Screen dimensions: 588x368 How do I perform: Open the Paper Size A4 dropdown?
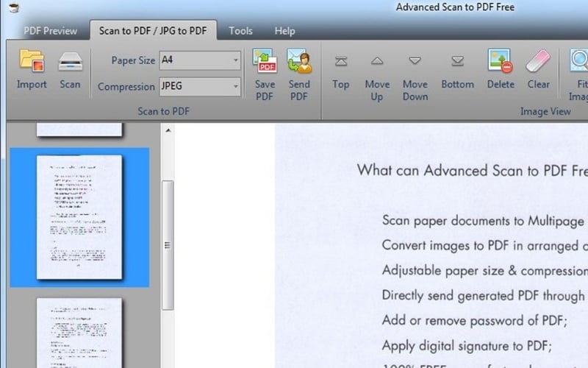coord(200,60)
